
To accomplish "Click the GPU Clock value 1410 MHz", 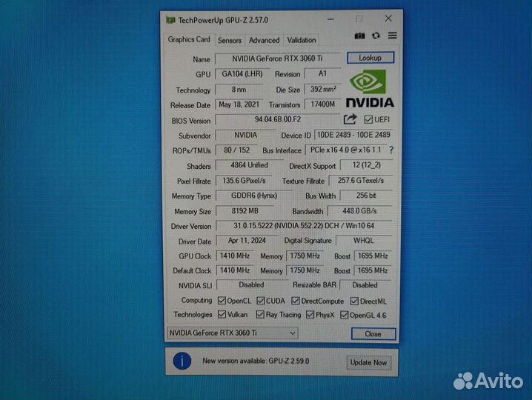I will click(235, 256).
